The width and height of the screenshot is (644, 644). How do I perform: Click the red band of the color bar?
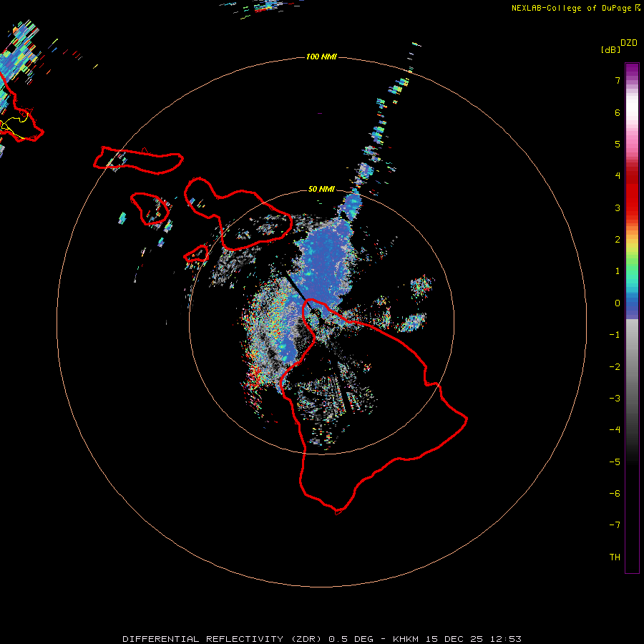coord(632,192)
